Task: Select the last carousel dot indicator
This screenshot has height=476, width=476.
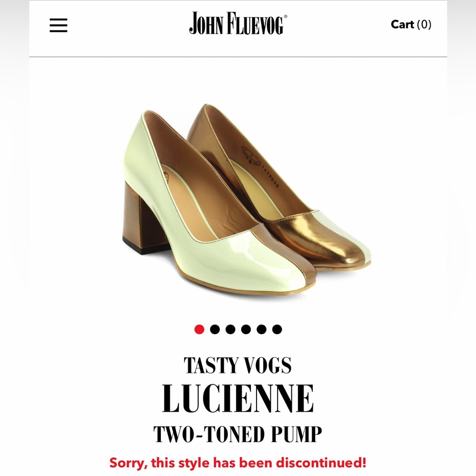Action: pyautogui.click(x=277, y=329)
